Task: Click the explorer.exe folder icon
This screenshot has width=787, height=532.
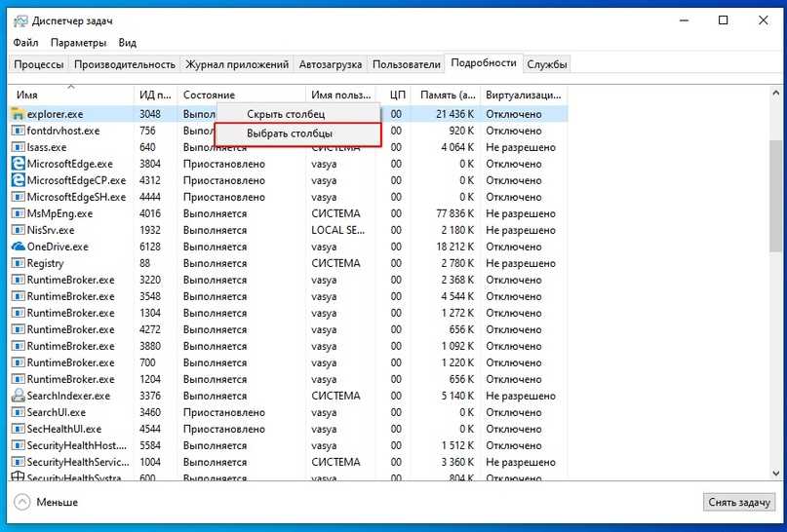Action: click(x=18, y=114)
